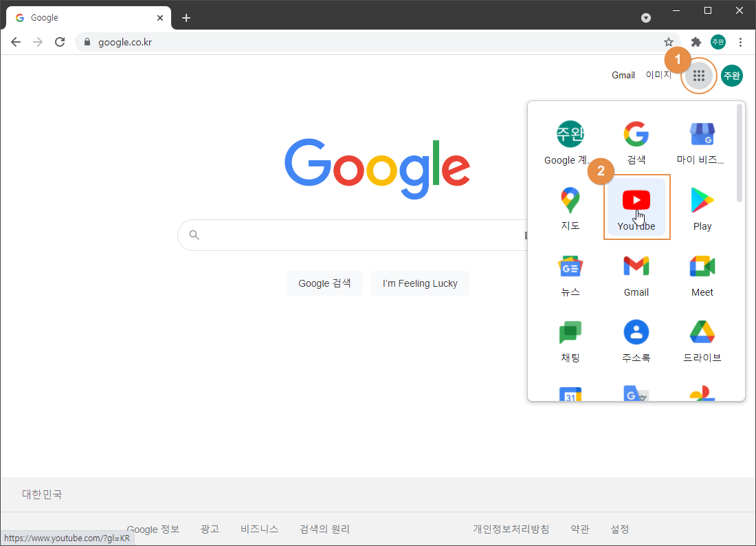This screenshot has height=546, width=756.
Task: Open Google Account app in panel
Action: [x=570, y=142]
